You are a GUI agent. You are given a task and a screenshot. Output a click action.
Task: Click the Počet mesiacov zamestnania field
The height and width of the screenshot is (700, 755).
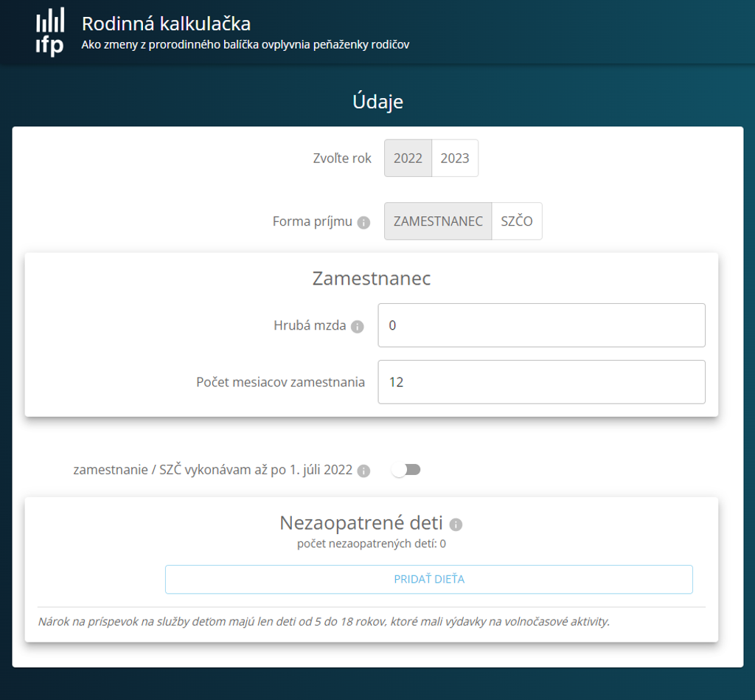pyautogui.click(x=541, y=382)
